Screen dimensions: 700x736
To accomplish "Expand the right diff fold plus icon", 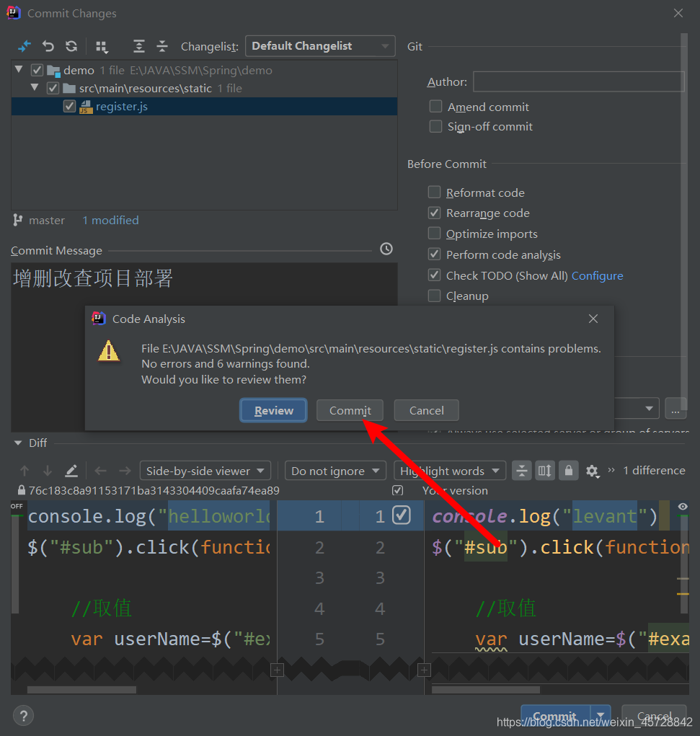I will click(x=424, y=670).
